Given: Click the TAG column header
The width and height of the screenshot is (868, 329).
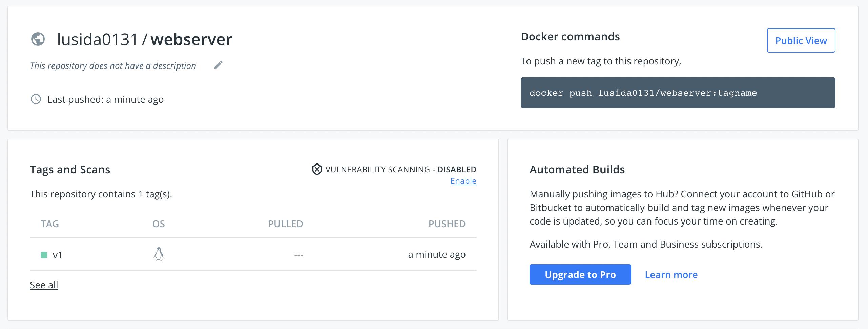Looking at the screenshot, I should [50, 224].
